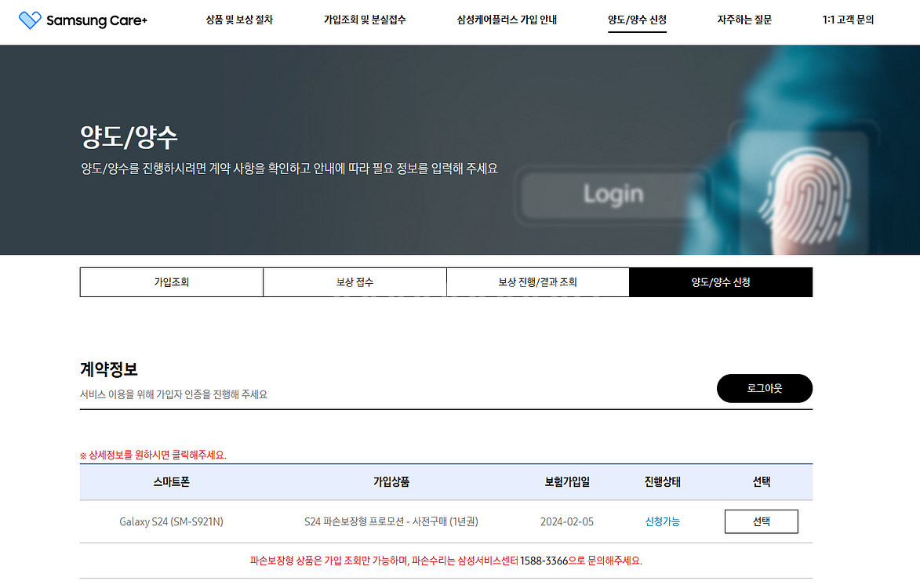Open the 1:1 고객 문의 menu
The image size is (920, 588).
pos(849,20)
